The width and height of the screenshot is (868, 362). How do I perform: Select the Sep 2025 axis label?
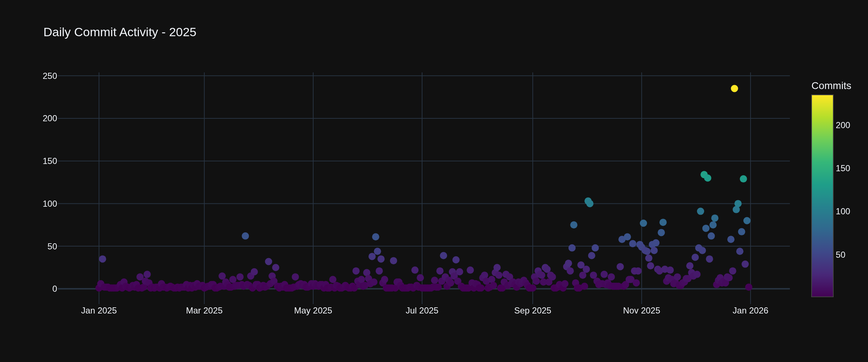click(x=533, y=310)
